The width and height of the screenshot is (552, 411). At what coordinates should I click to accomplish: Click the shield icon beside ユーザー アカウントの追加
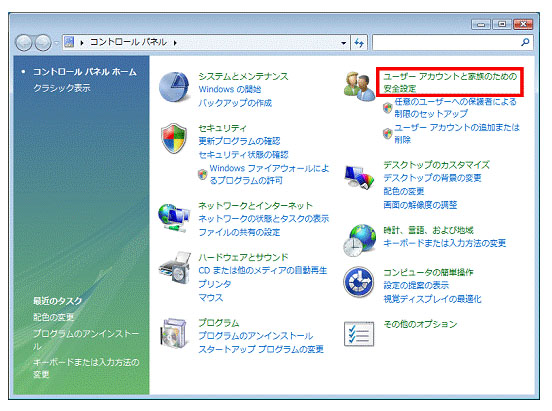388,133
